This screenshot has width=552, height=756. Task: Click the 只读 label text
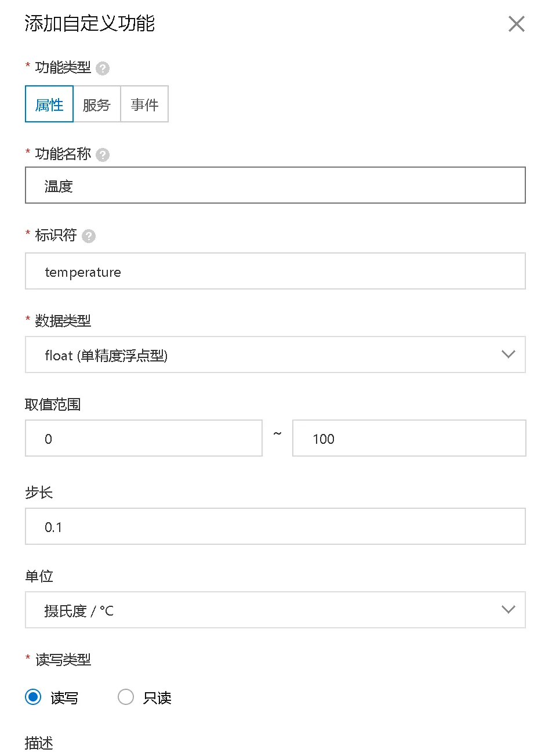[157, 698]
